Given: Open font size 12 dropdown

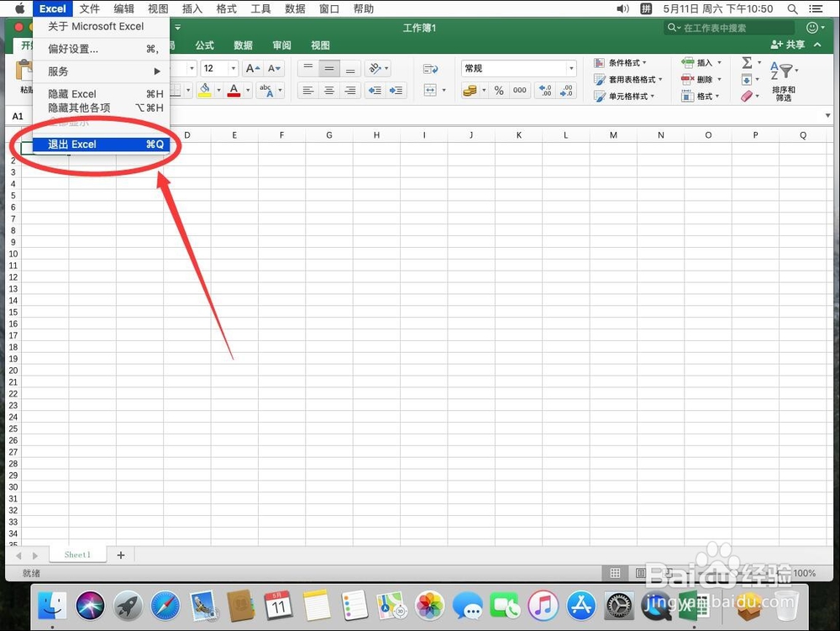Looking at the screenshot, I should [233, 69].
